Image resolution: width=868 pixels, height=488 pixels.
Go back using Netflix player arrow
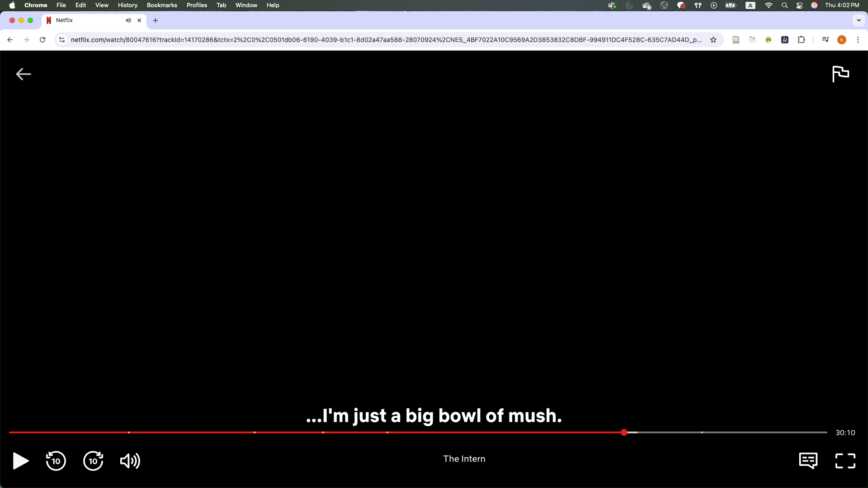[24, 74]
